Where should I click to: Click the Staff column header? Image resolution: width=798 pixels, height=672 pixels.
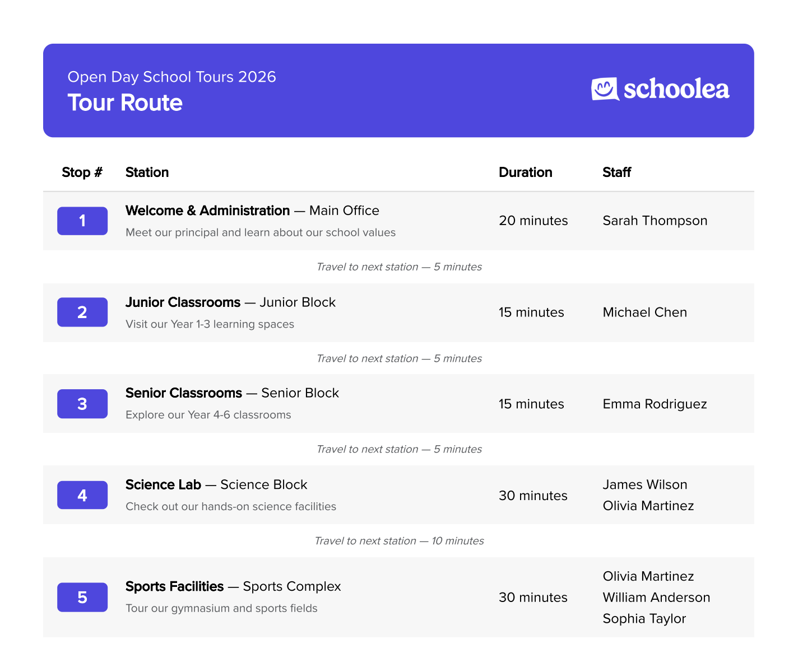tap(616, 172)
